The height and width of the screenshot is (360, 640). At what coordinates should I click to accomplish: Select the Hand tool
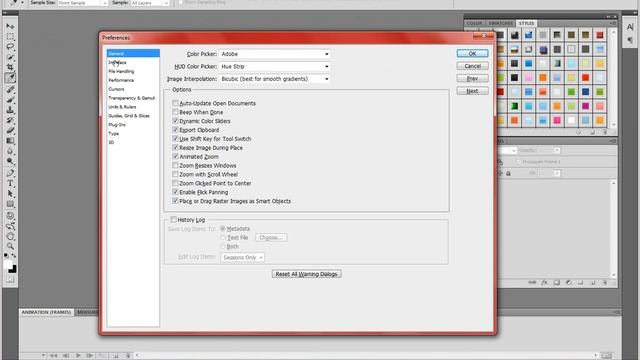(x=10, y=236)
